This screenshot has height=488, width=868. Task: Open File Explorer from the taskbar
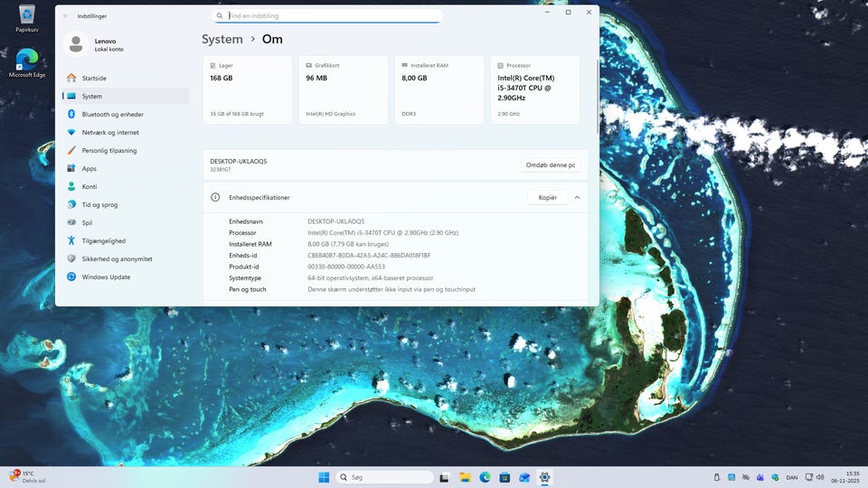point(465,477)
